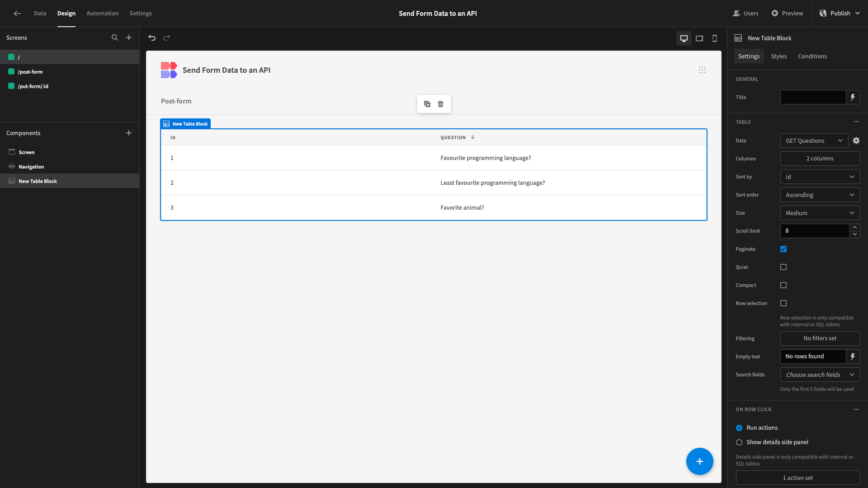Click the 2 columns button
The width and height of the screenshot is (868, 488).
click(820, 159)
